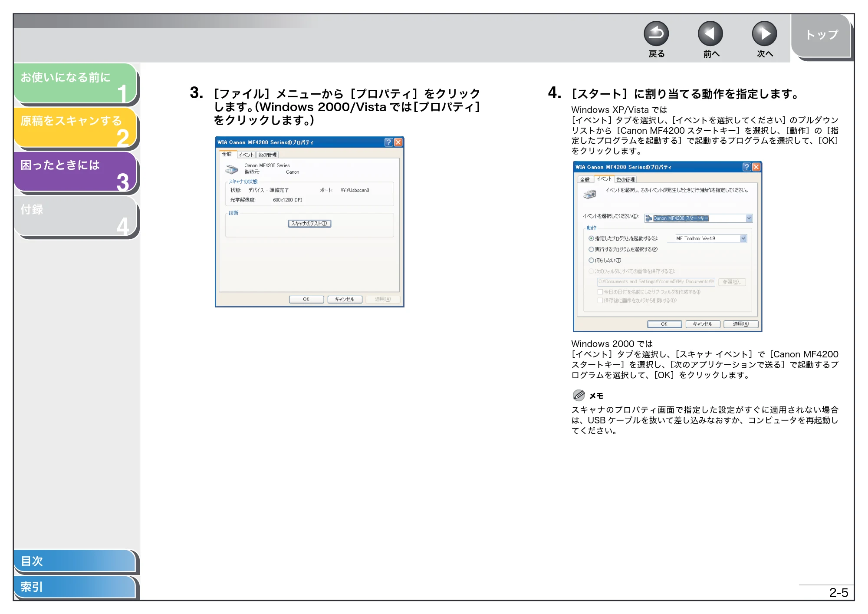Image resolution: width=868 pixels, height=614 pixels.
Task: Check 保存後に画像をカメラから削除する
Action: point(600,300)
